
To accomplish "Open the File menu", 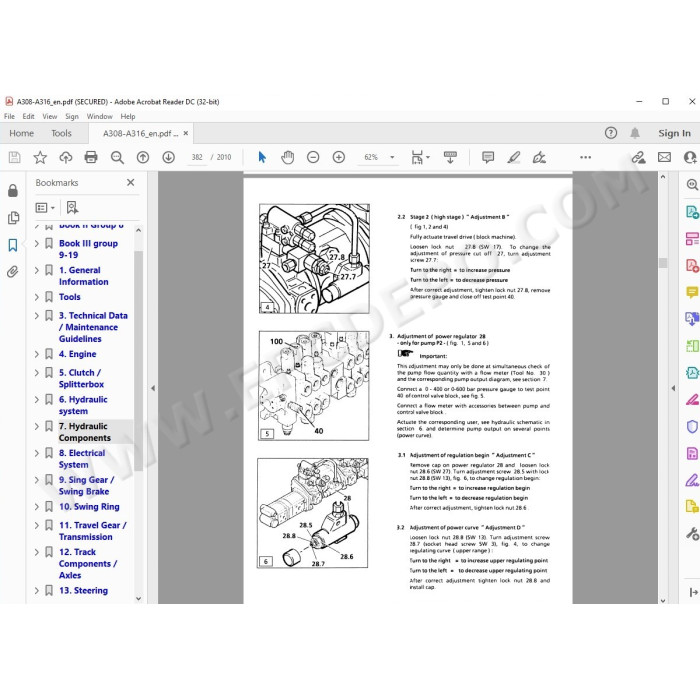I will (9, 117).
